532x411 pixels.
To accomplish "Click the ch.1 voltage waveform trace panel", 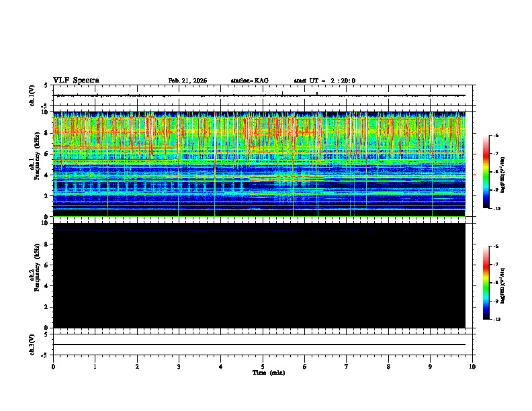I will coord(263,95).
